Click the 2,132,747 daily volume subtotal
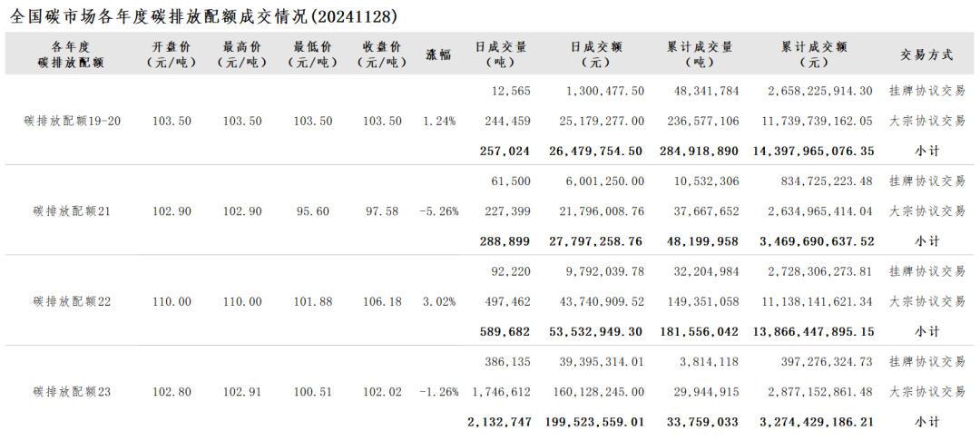Viewport: 980px width, 441px height. [500, 422]
